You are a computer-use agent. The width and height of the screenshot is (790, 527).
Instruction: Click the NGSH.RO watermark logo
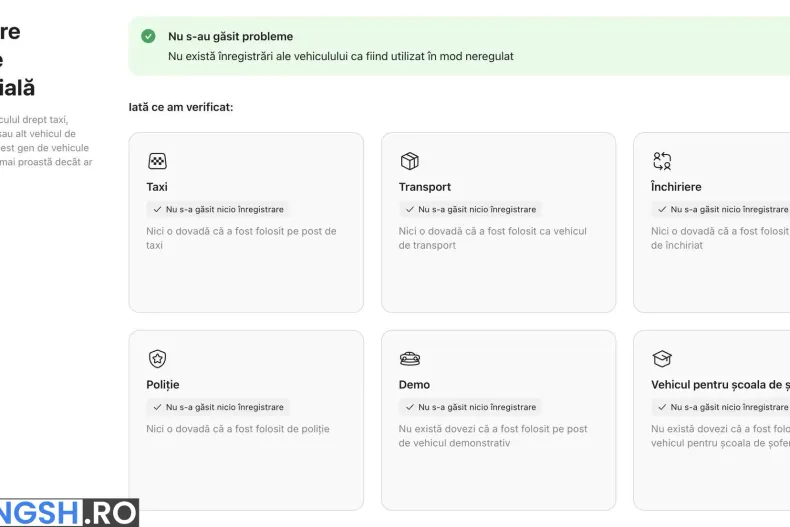tap(69, 513)
